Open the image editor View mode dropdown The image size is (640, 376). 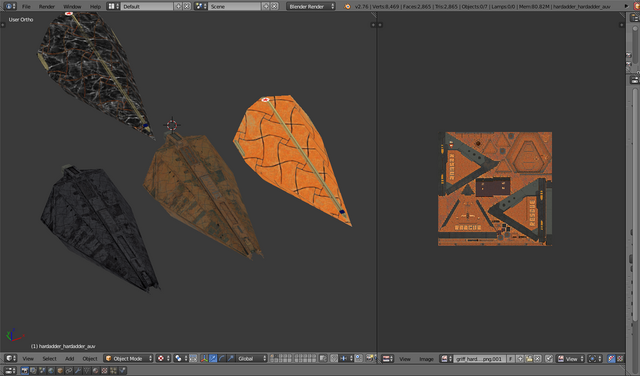point(570,358)
